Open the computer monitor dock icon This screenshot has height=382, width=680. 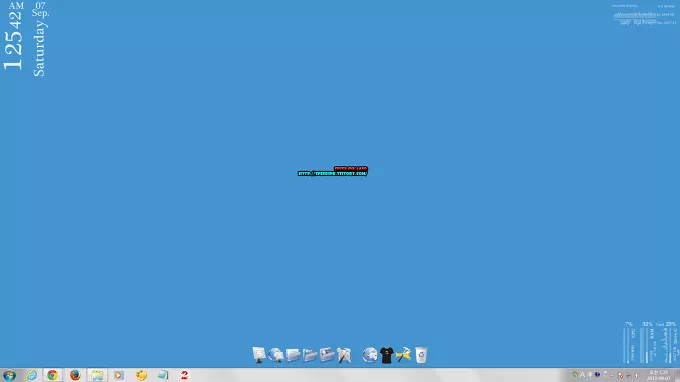click(x=259, y=355)
